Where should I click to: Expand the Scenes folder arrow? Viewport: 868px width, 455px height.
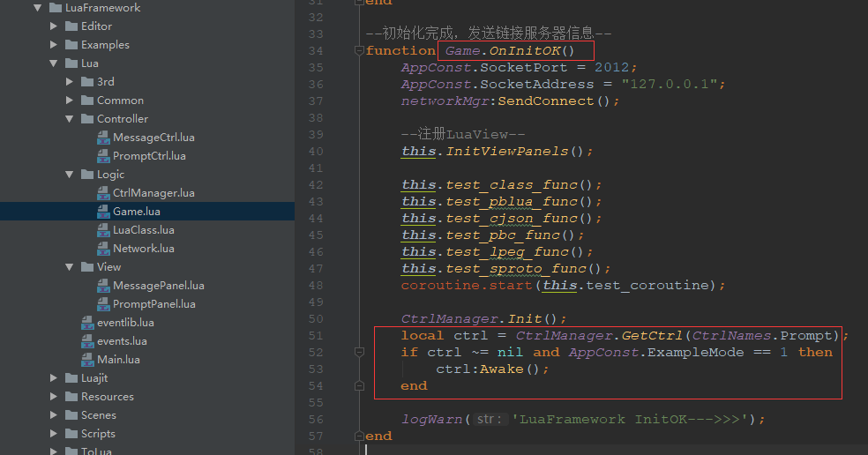coord(54,415)
